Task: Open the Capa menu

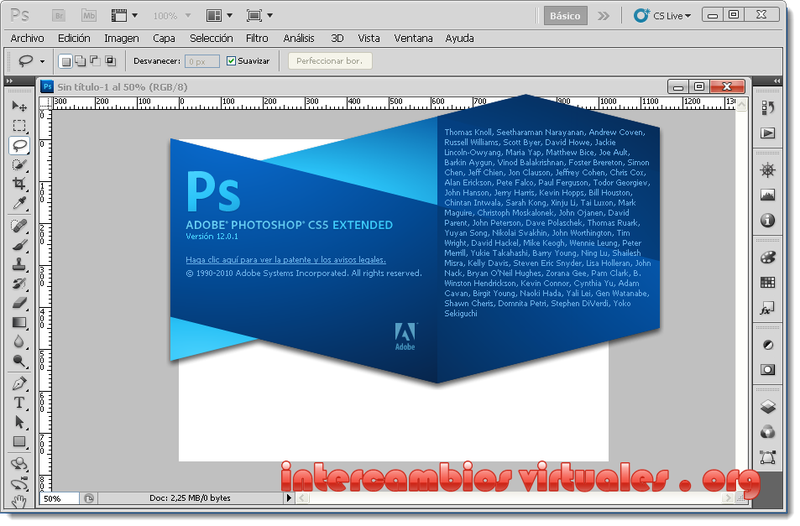Action: (164, 38)
